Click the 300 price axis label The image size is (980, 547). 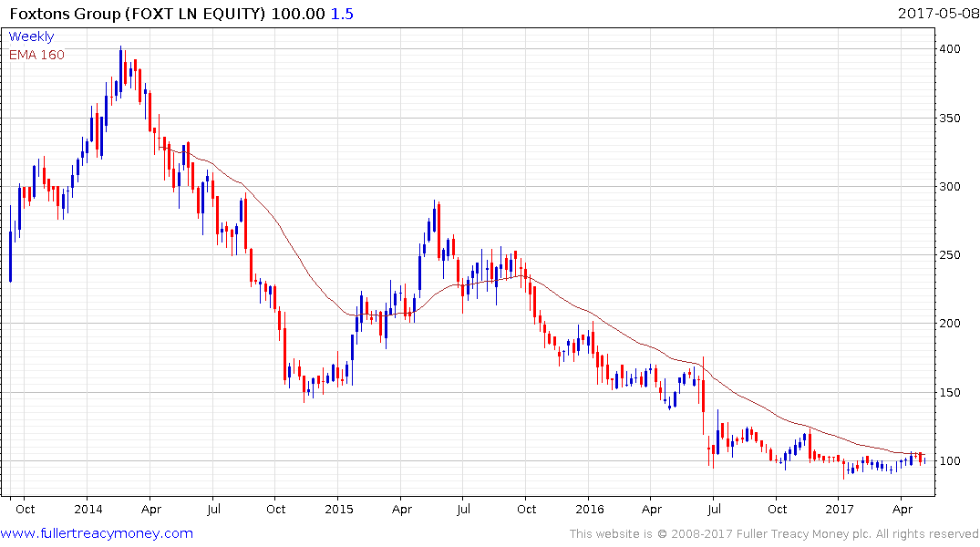tap(950, 186)
